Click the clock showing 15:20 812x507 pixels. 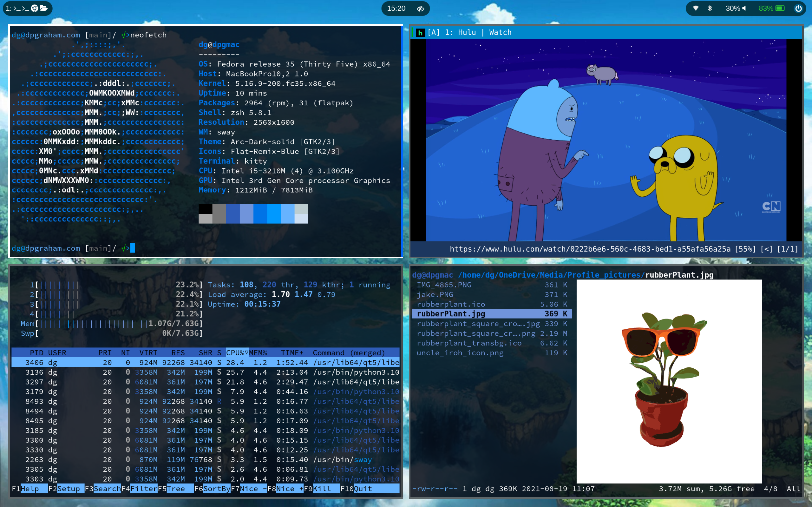pos(396,8)
